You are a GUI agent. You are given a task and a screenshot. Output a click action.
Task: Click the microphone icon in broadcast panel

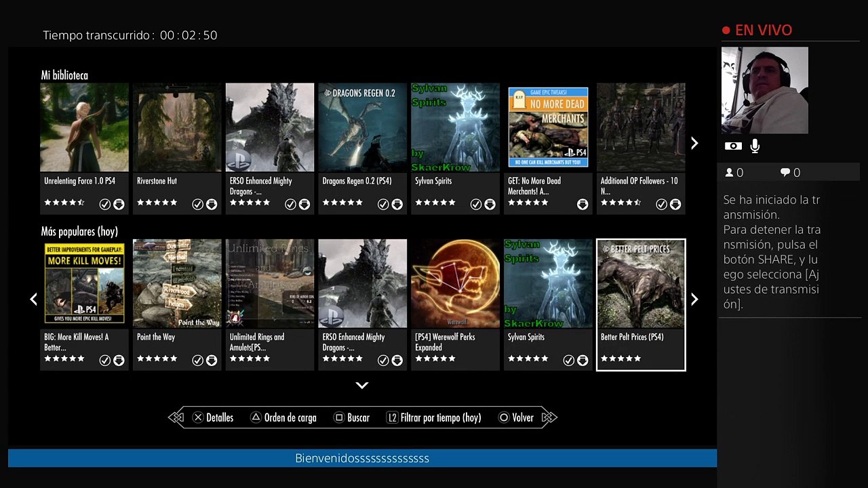[755, 146]
